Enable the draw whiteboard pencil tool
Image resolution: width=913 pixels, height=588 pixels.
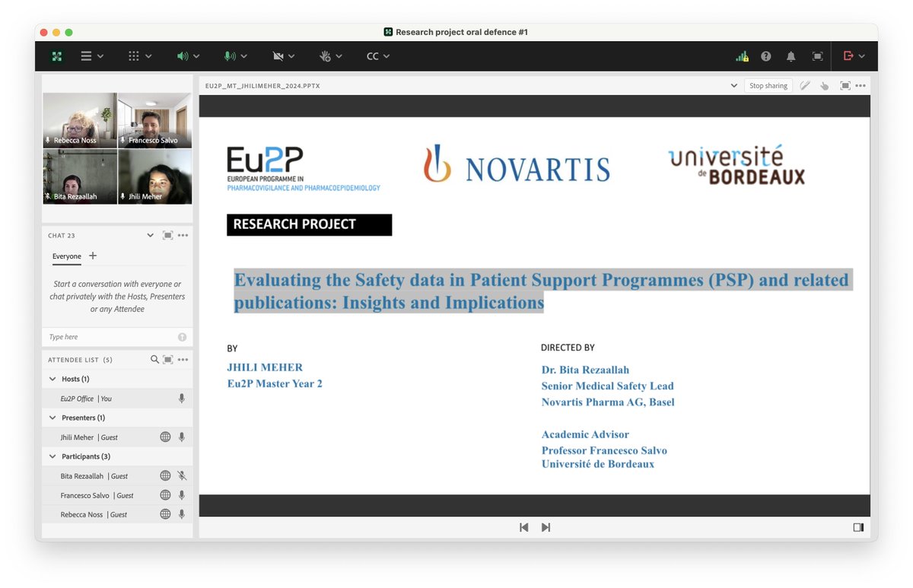(x=805, y=86)
